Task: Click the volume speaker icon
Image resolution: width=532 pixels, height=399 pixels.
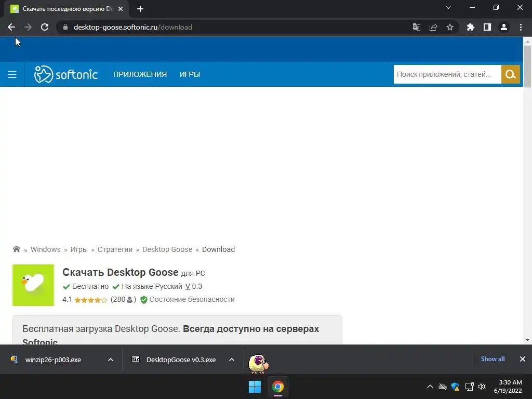Action: click(482, 387)
